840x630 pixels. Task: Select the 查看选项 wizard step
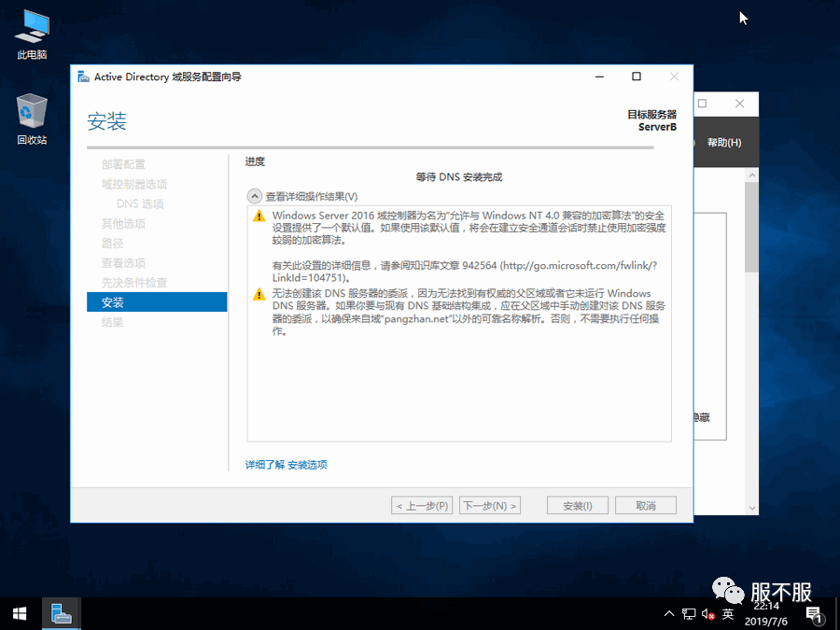point(123,263)
